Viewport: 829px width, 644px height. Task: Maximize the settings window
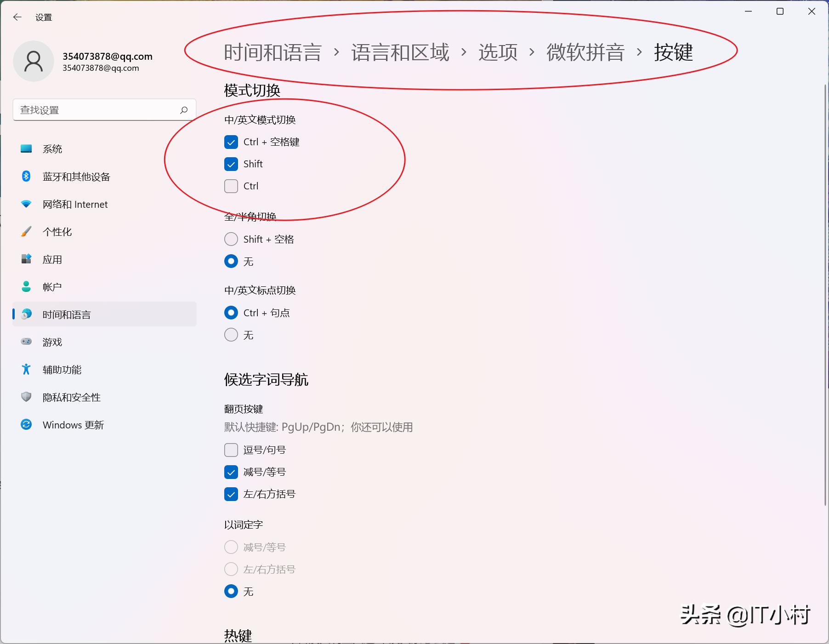pos(780,11)
